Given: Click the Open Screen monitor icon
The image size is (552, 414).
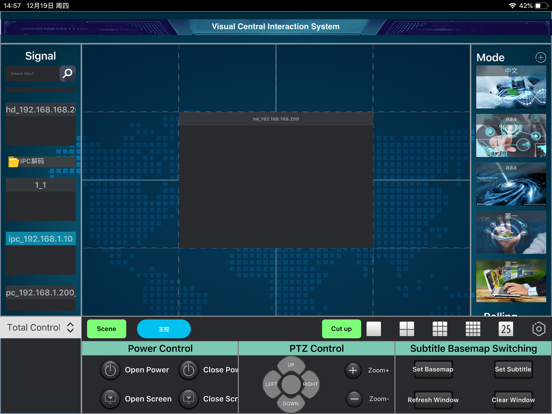Looking at the screenshot, I should tap(110, 399).
